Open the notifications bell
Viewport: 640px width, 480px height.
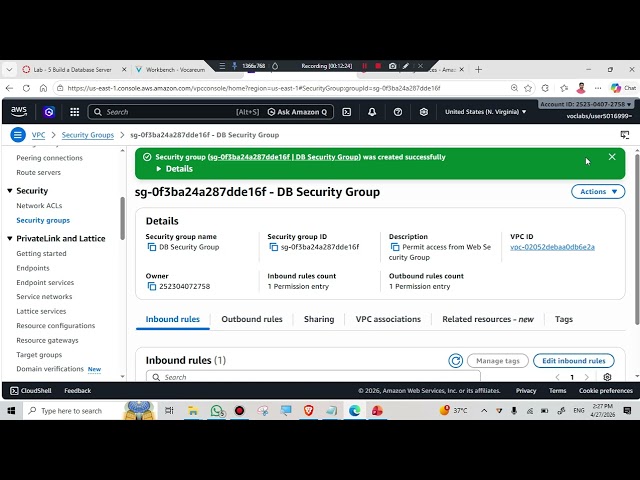[x=372, y=112]
